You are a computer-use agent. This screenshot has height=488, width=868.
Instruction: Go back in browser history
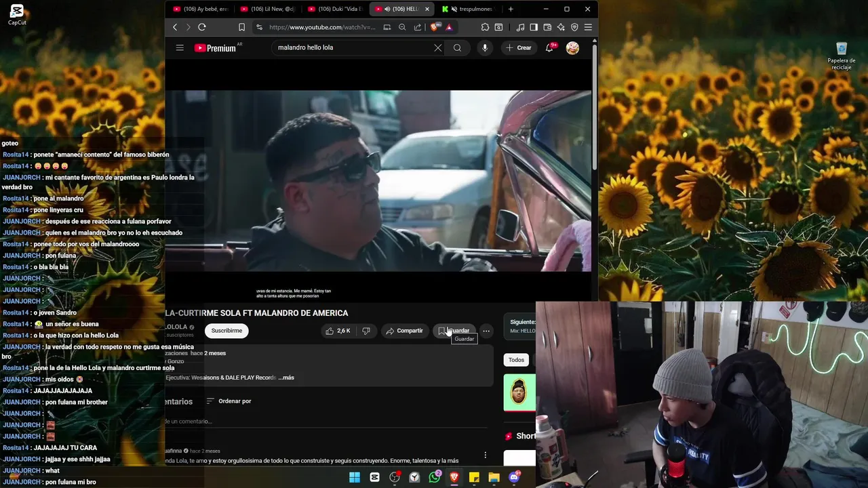pyautogui.click(x=175, y=27)
